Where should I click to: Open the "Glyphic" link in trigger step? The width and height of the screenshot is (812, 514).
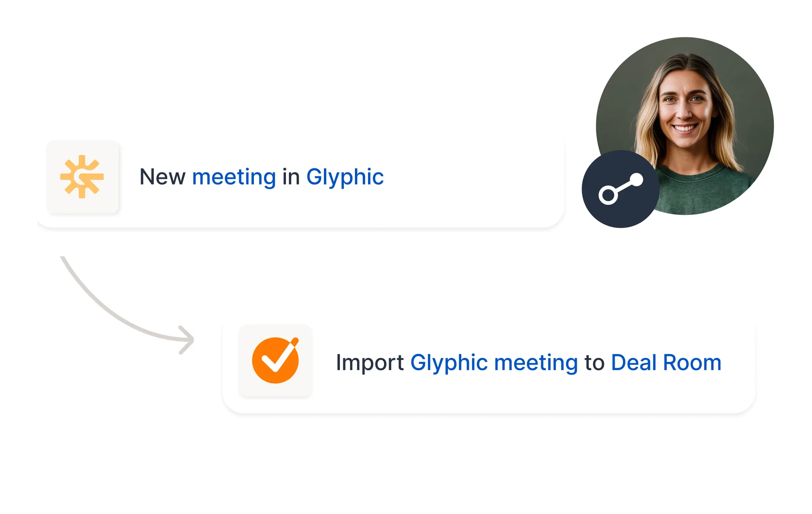pos(345,177)
